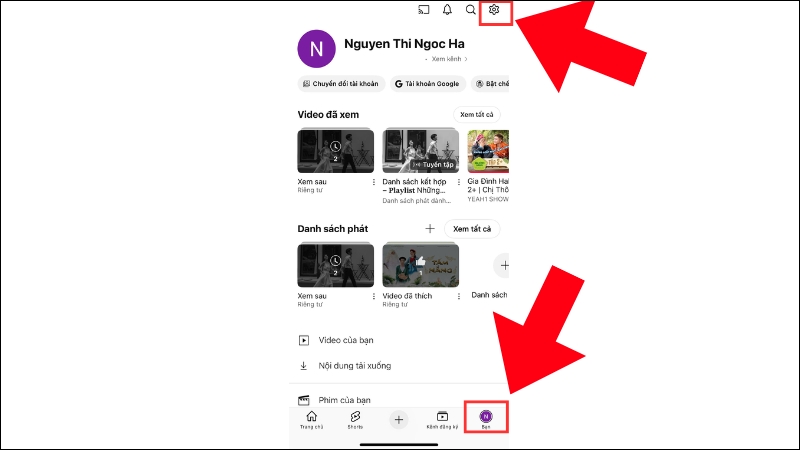Open three-dot menu for Danh sách kết hợp
800x450 pixels.
(460, 183)
